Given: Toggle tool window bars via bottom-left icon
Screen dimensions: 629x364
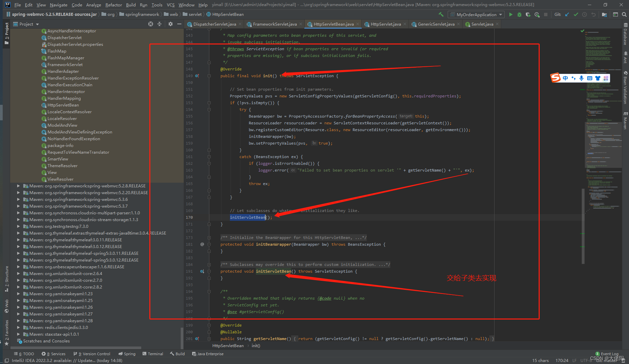Looking at the screenshot, I should [6, 360].
